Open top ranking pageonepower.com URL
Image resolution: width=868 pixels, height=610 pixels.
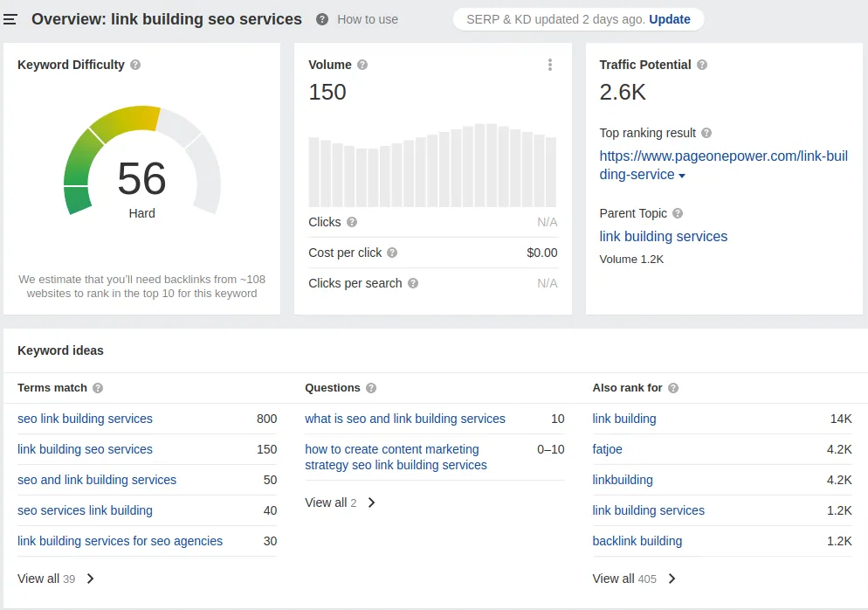(723, 165)
